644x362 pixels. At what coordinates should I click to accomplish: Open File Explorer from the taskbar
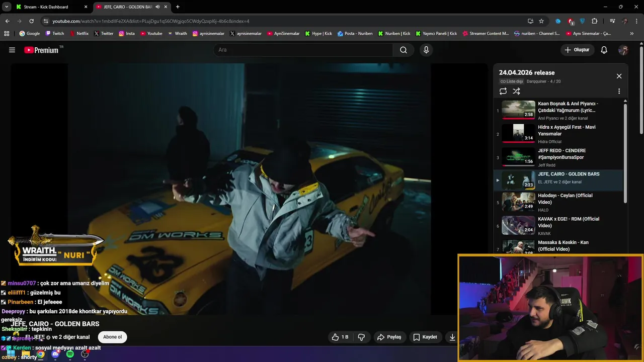point(26,354)
